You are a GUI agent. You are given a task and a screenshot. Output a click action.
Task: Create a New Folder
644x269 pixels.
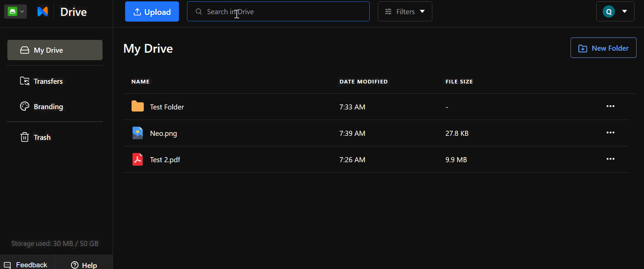(x=603, y=48)
